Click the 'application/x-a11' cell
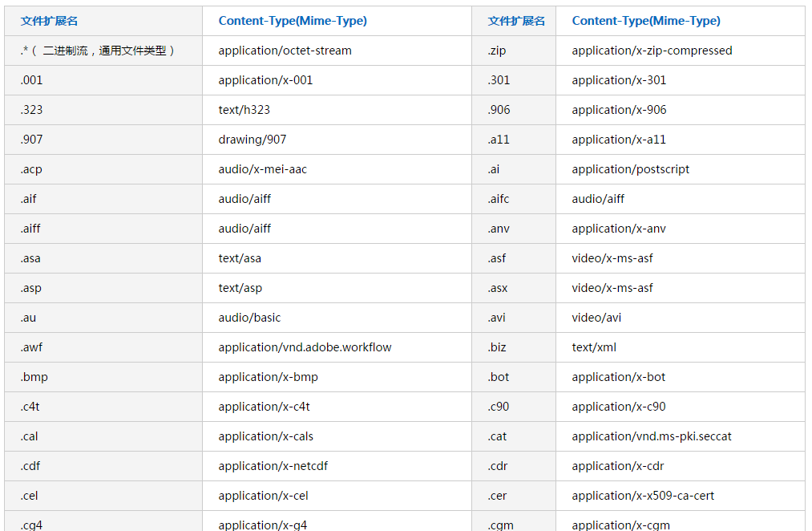 [681, 140]
